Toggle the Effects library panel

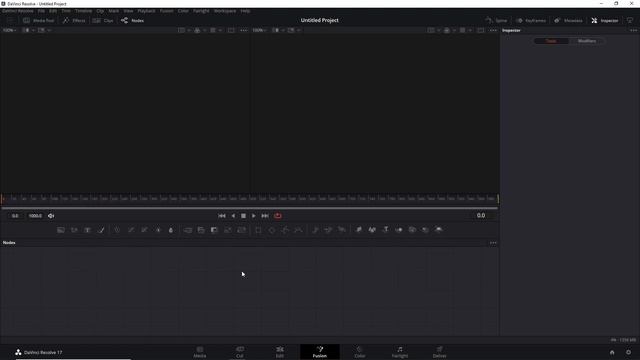pyautogui.click(x=74, y=20)
